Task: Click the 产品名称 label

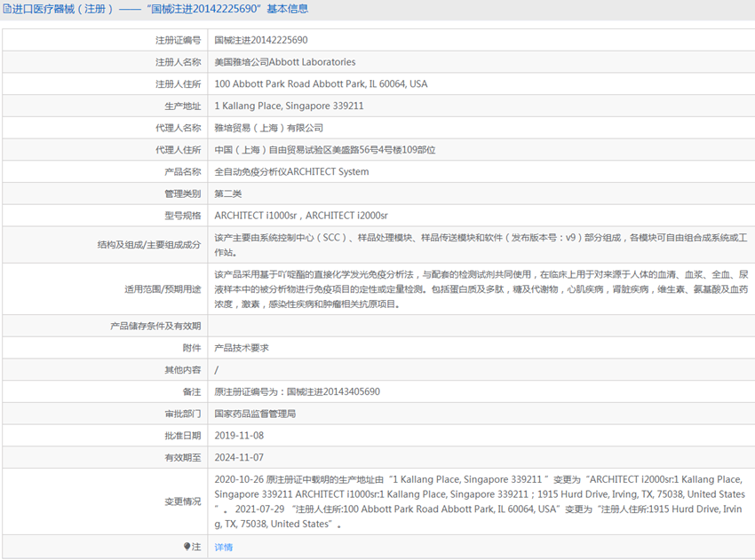Action: pos(182,172)
